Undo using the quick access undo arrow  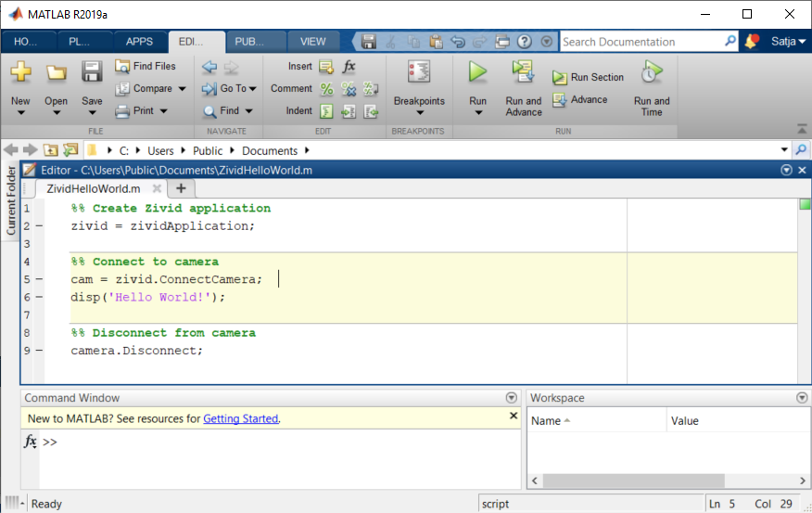pyautogui.click(x=458, y=42)
